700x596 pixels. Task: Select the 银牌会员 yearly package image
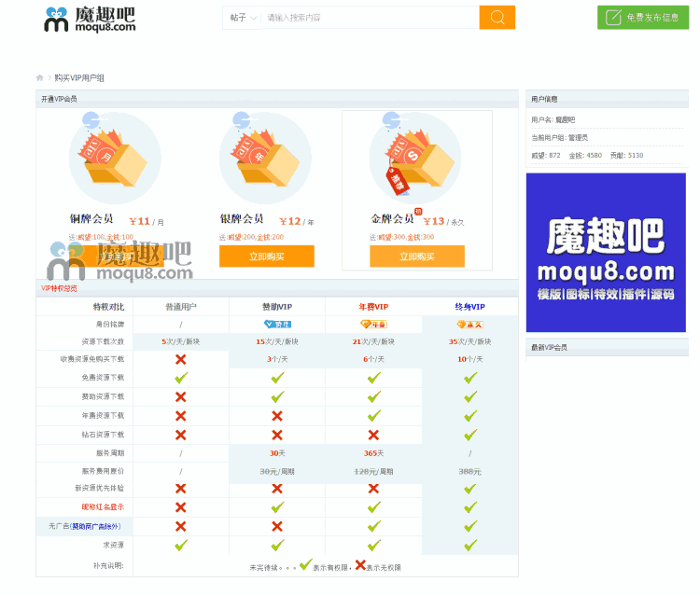click(x=265, y=158)
